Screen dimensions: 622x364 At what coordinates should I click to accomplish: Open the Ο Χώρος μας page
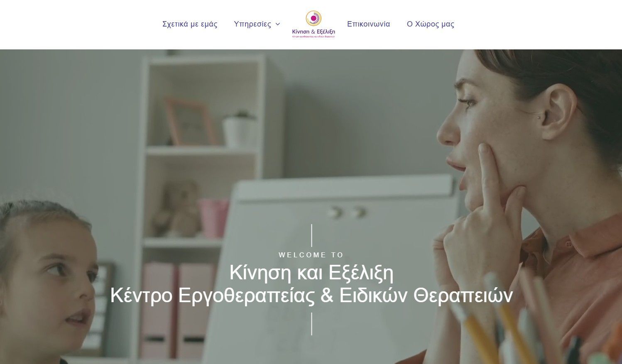(431, 24)
